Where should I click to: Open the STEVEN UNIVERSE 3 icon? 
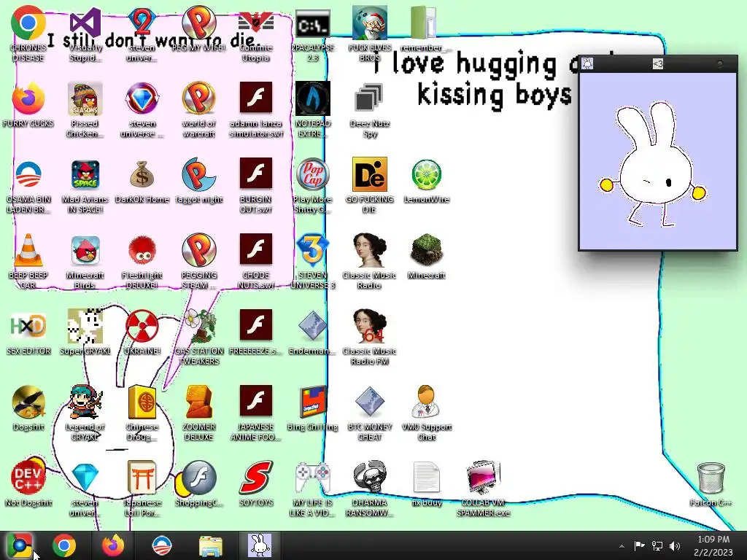pyautogui.click(x=312, y=251)
